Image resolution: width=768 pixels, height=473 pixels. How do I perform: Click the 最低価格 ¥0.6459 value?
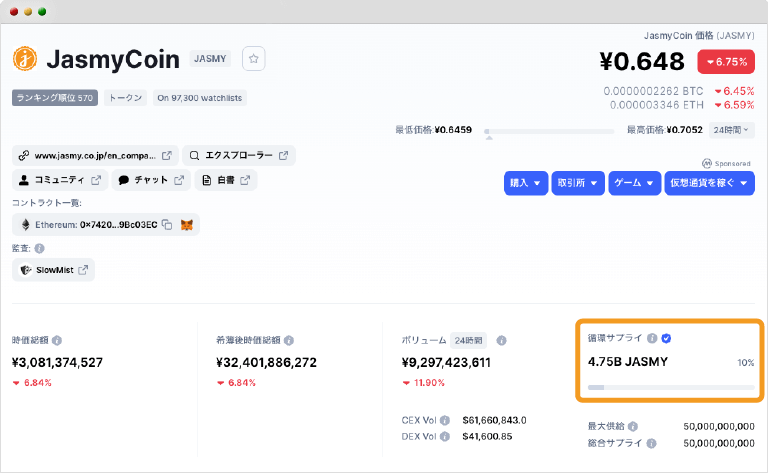[454, 130]
